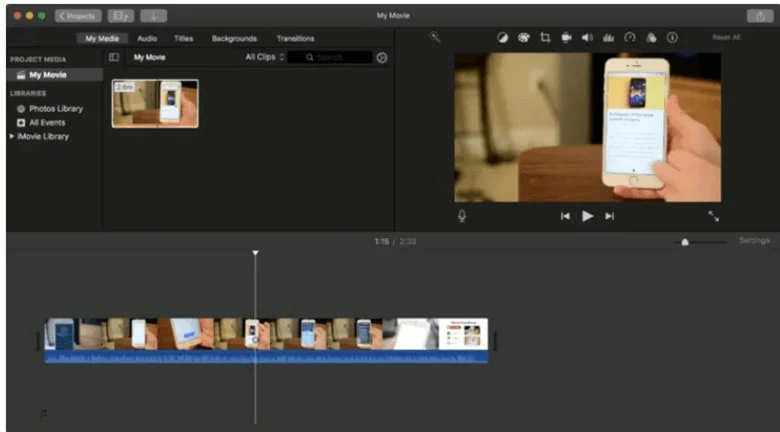Open the color correction palette tool
780x432 pixels.
click(523, 38)
